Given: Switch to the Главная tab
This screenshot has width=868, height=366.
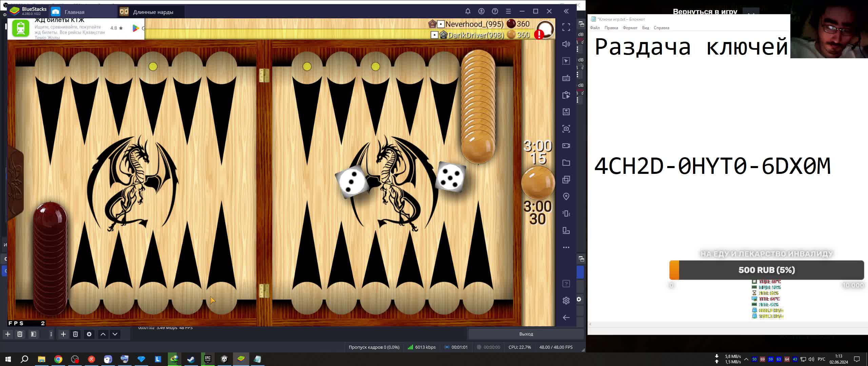Looking at the screenshot, I should tap(75, 12).
